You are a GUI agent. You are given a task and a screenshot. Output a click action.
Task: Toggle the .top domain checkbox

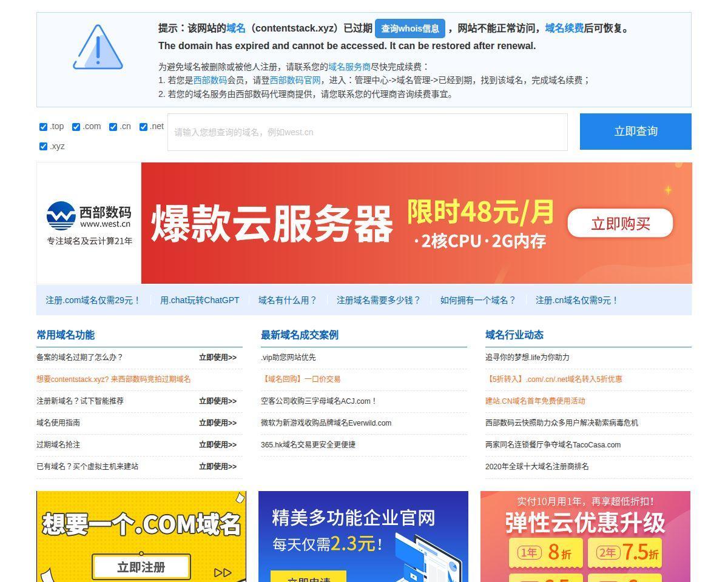[43, 127]
